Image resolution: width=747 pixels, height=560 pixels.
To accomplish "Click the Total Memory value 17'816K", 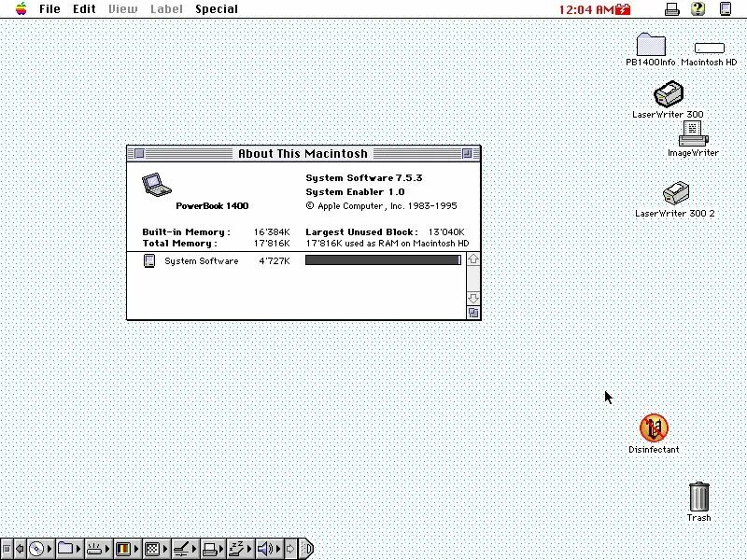I will [272, 244].
